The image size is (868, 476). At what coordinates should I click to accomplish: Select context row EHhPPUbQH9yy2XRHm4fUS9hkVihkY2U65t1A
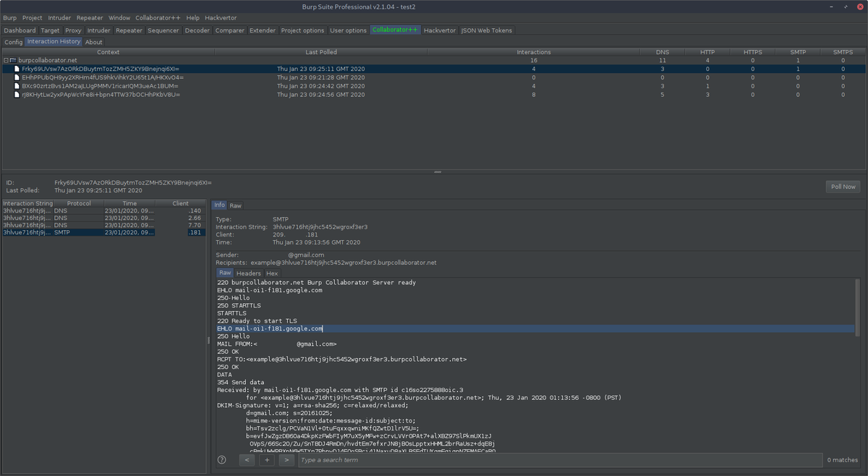434,77
